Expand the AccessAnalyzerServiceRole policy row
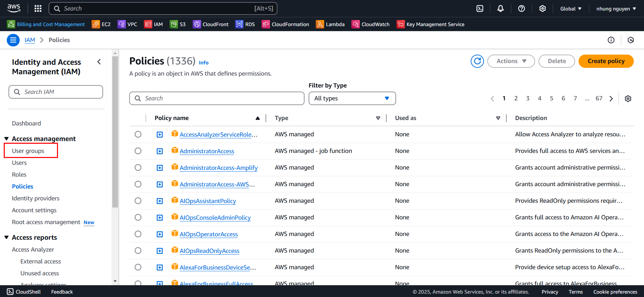Image resolution: width=644 pixels, height=297 pixels. click(160, 135)
